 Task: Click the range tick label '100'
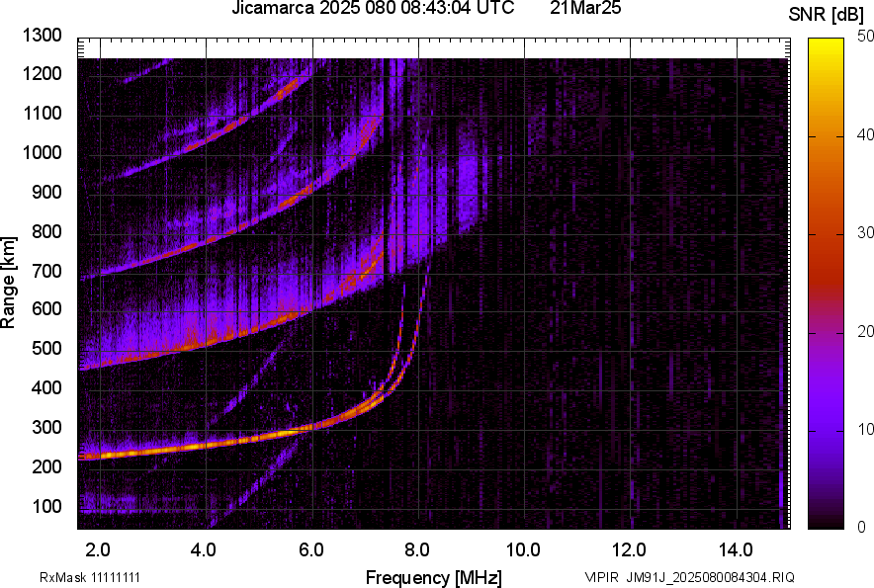point(46,506)
